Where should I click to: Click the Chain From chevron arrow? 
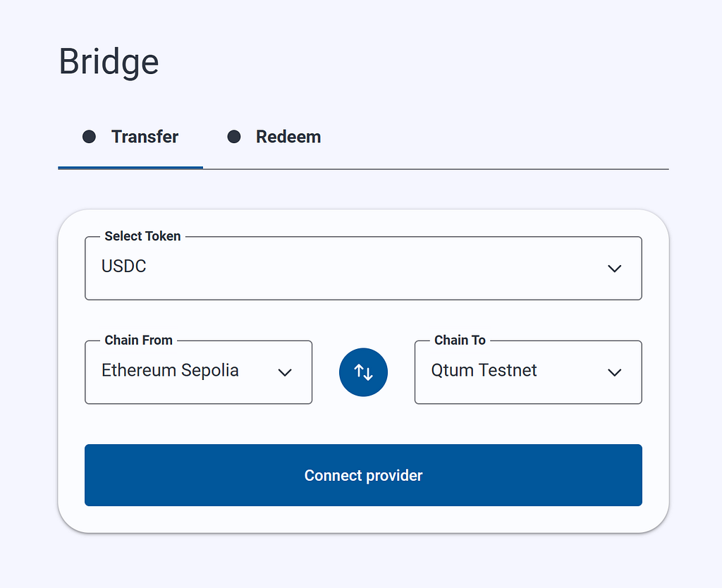(285, 372)
